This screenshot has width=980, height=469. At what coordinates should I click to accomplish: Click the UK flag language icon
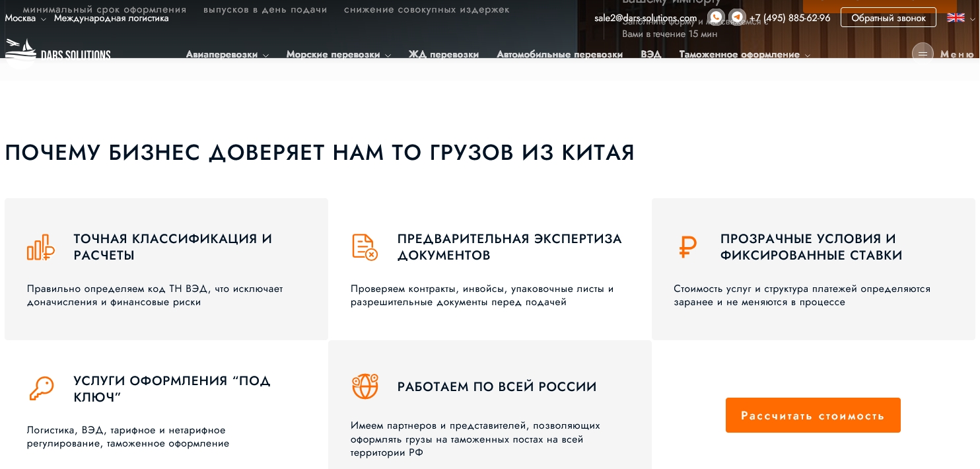[x=956, y=18]
